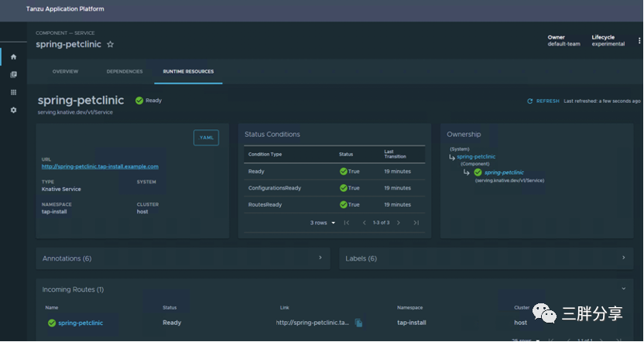The width and height of the screenshot is (644, 342).
Task: Click Status column header in Status Conditions
Action: 346,155
